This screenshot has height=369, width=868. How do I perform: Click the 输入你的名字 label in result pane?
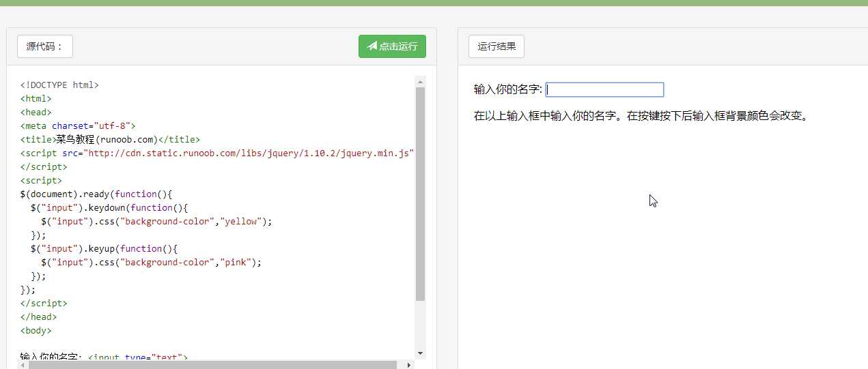pyautogui.click(x=507, y=89)
